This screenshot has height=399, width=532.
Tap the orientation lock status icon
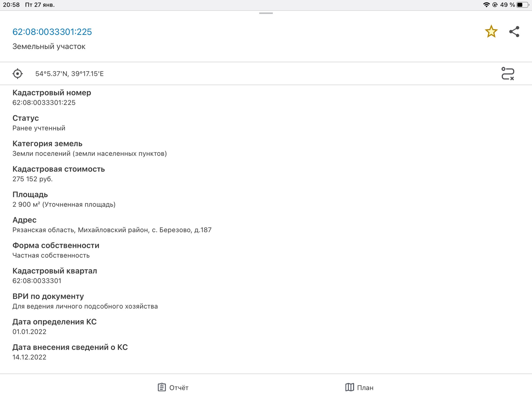point(495,5)
